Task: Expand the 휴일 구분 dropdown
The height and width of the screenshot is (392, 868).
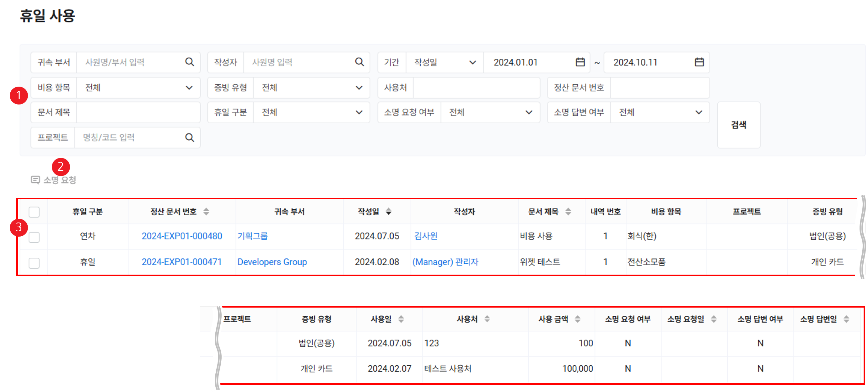Action: pyautogui.click(x=311, y=112)
